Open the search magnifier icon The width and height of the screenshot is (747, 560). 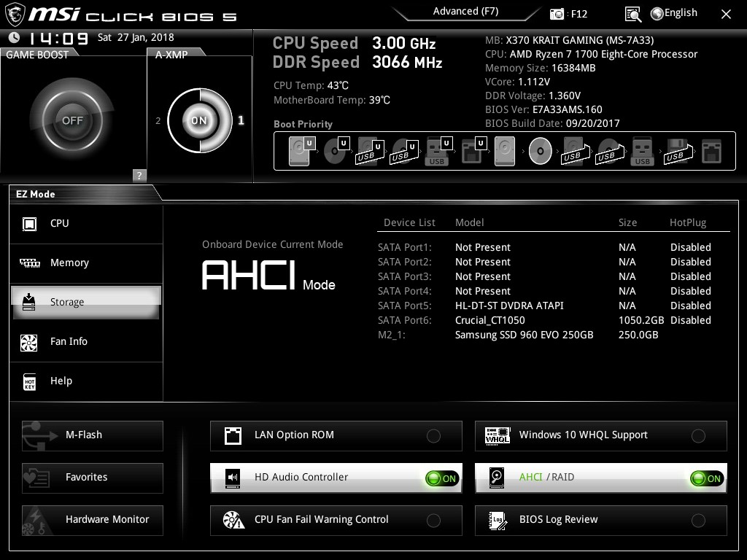(633, 15)
